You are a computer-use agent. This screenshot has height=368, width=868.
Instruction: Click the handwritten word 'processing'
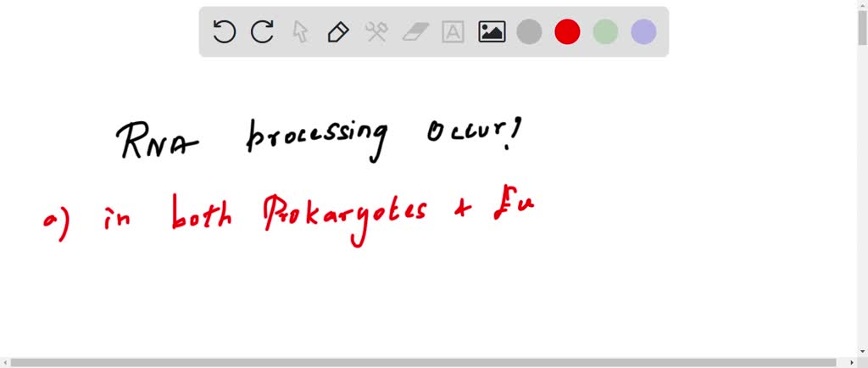(316, 139)
